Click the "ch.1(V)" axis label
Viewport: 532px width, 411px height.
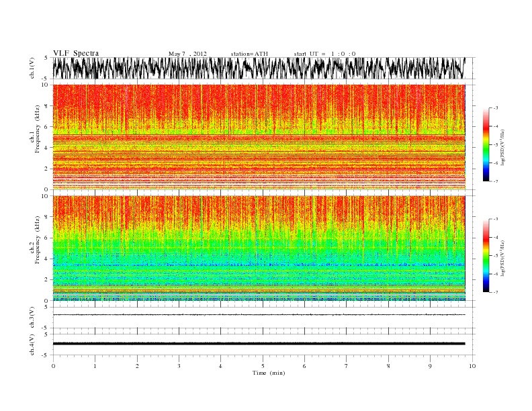(x=32, y=68)
